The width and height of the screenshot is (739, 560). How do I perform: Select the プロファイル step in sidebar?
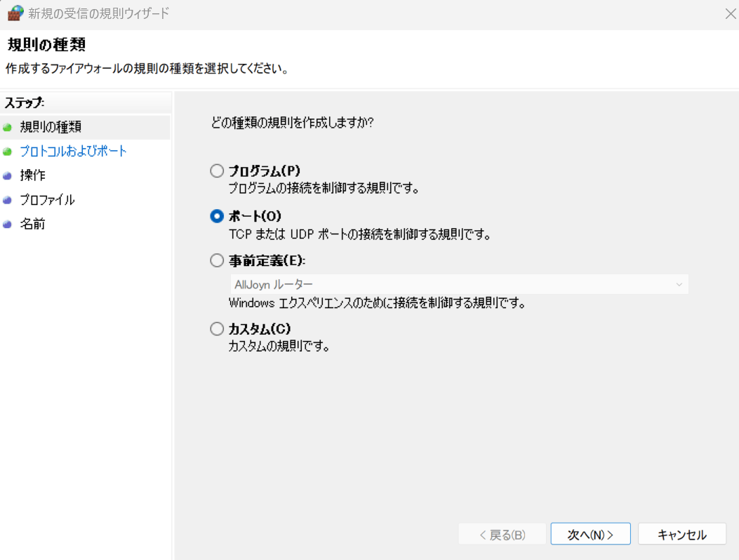coord(47,200)
